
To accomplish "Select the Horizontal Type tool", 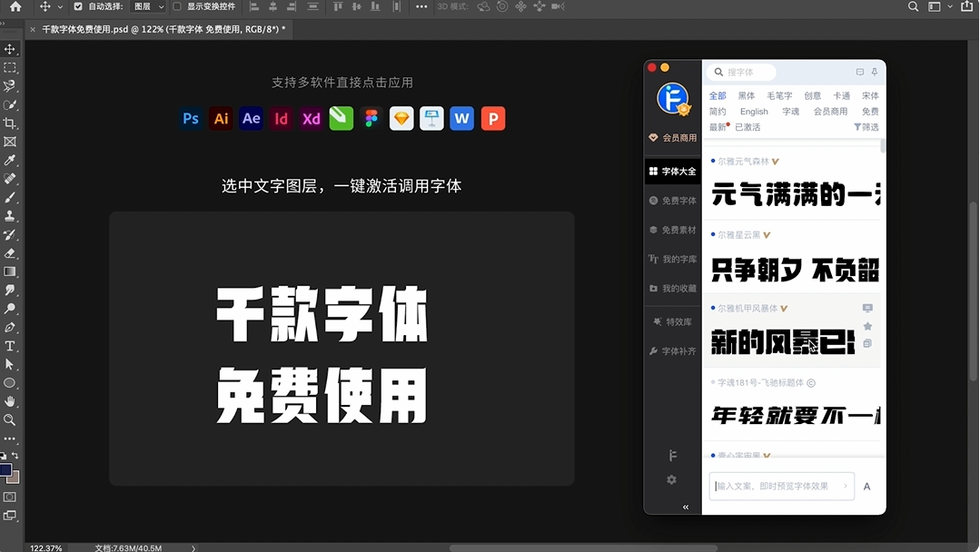I will (10, 346).
